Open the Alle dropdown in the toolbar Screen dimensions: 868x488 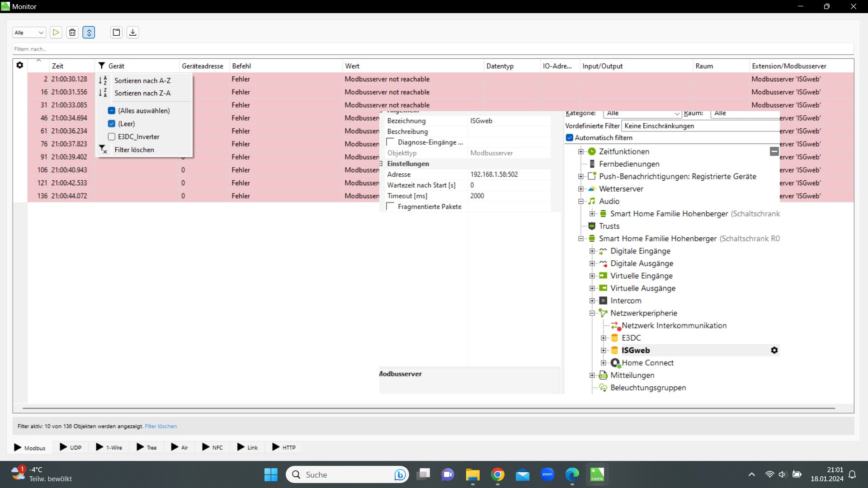[29, 33]
